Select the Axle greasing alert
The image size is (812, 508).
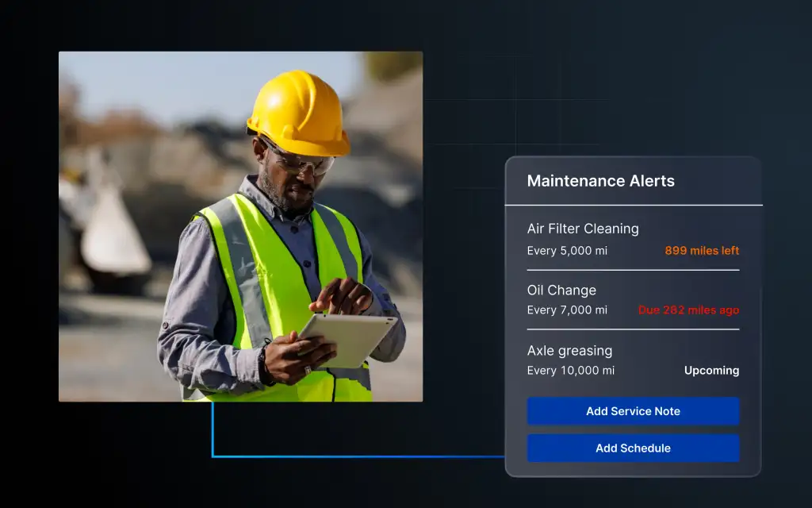[570, 350]
